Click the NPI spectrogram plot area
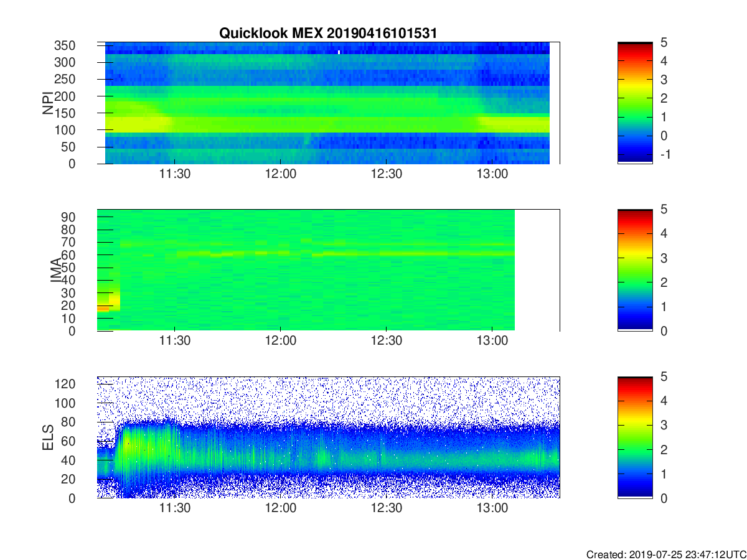Image resolution: width=747 pixels, height=560 pixels. [x=328, y=103]
